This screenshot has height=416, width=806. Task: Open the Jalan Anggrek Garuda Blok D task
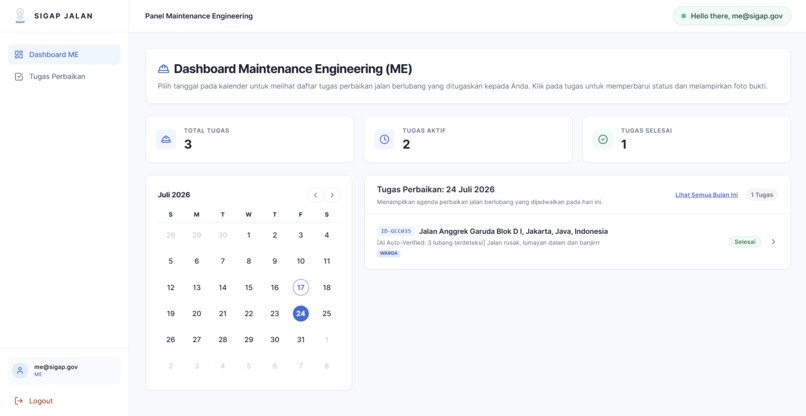(577, 242)
